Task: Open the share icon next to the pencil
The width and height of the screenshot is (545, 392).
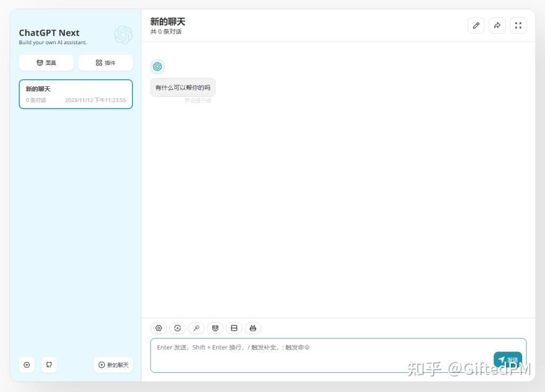Action: [x=497, y=25]
